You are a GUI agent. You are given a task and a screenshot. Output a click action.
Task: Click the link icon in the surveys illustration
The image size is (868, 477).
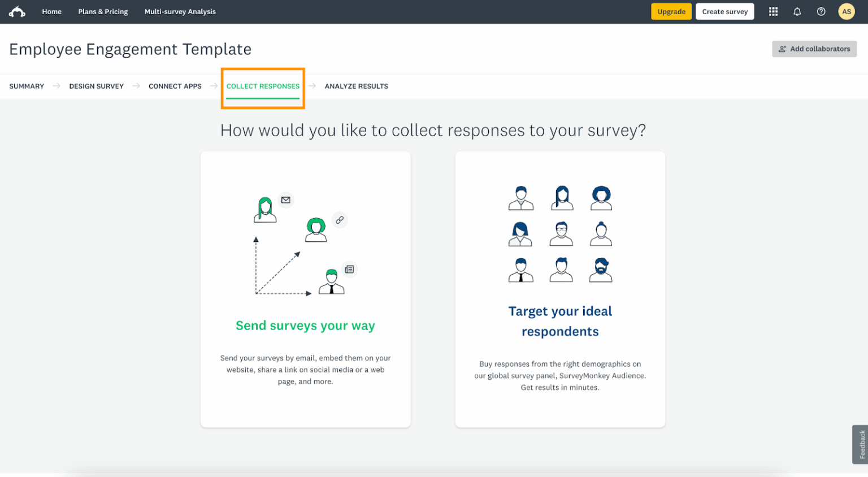click(340, 220)
